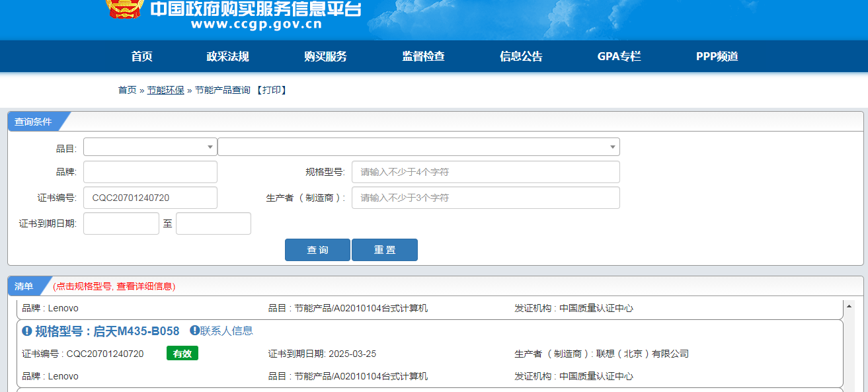This screenshot has height=392, width=868.
Task: Select the 查询条件 panel tab
Action: [33, 122]
